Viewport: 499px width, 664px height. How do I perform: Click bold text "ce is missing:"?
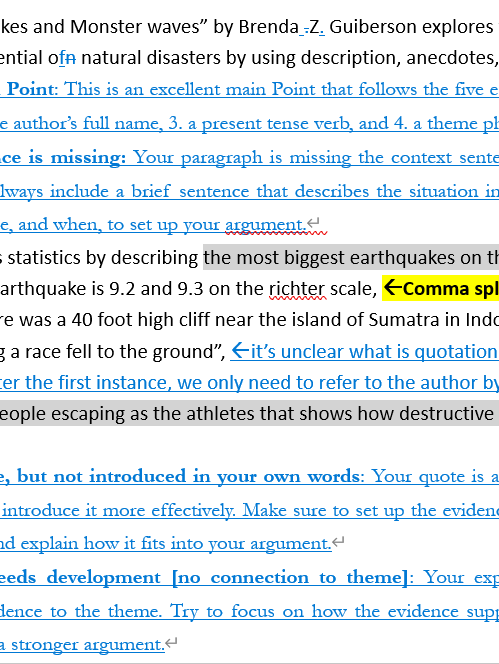(63, 158)
